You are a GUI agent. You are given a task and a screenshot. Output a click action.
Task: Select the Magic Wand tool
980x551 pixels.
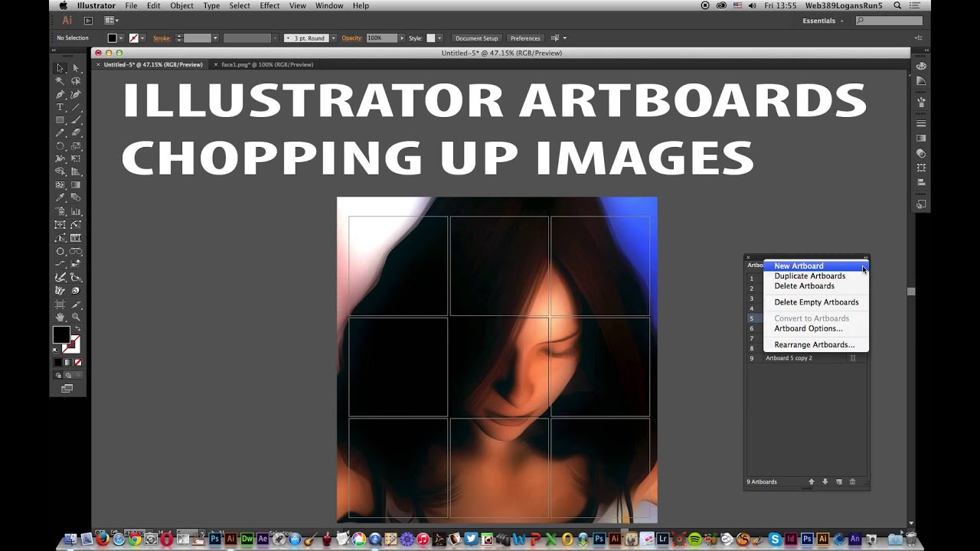[60, 81]
